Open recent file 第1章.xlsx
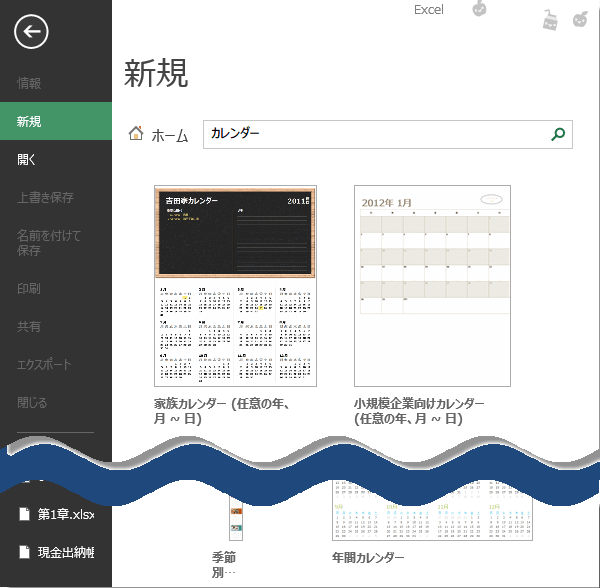The image size is (600, 588). [x=66, y=514]
